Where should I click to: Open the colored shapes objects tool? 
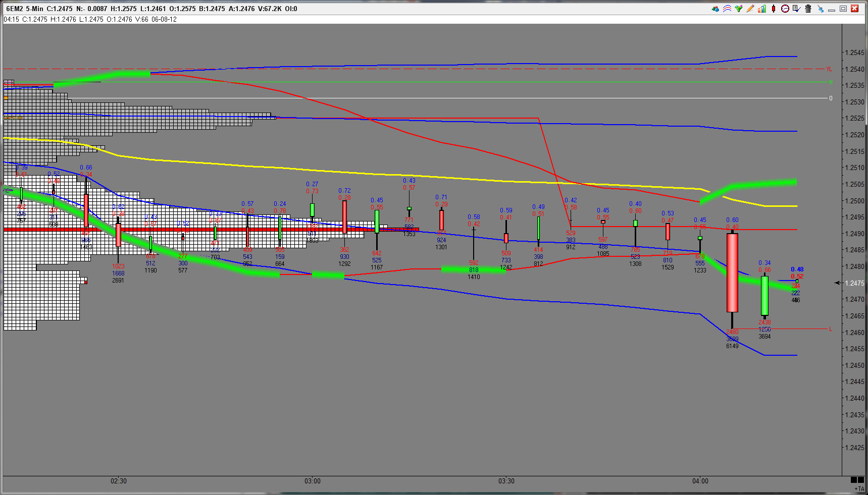point(716,9)
